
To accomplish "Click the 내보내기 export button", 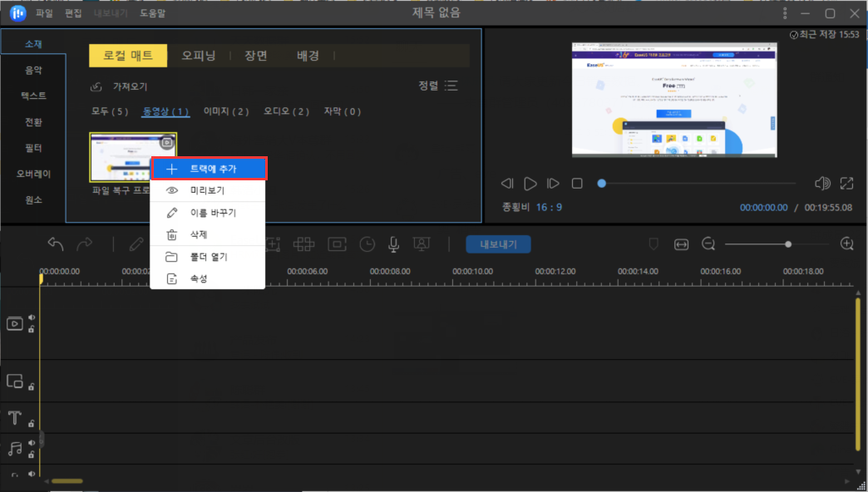I will (x=498, y=244).
